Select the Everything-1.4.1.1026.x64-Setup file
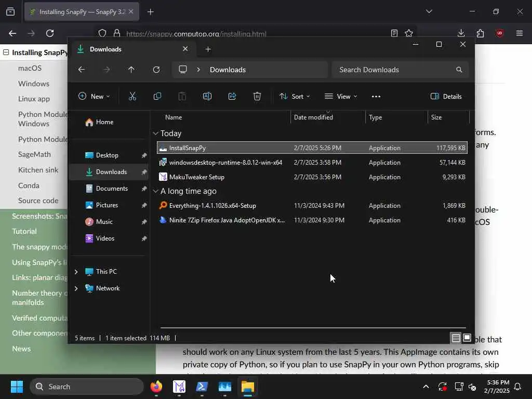532x399 pixels. [x=312, y=206]
